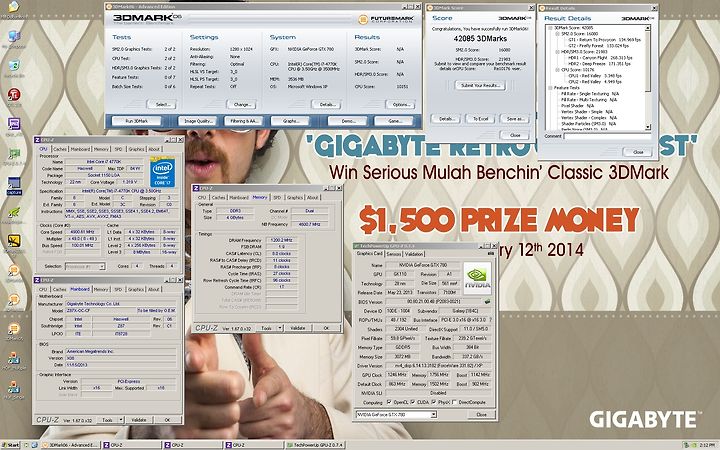Collapse the 3DMark Score tree node

(550, 28)
